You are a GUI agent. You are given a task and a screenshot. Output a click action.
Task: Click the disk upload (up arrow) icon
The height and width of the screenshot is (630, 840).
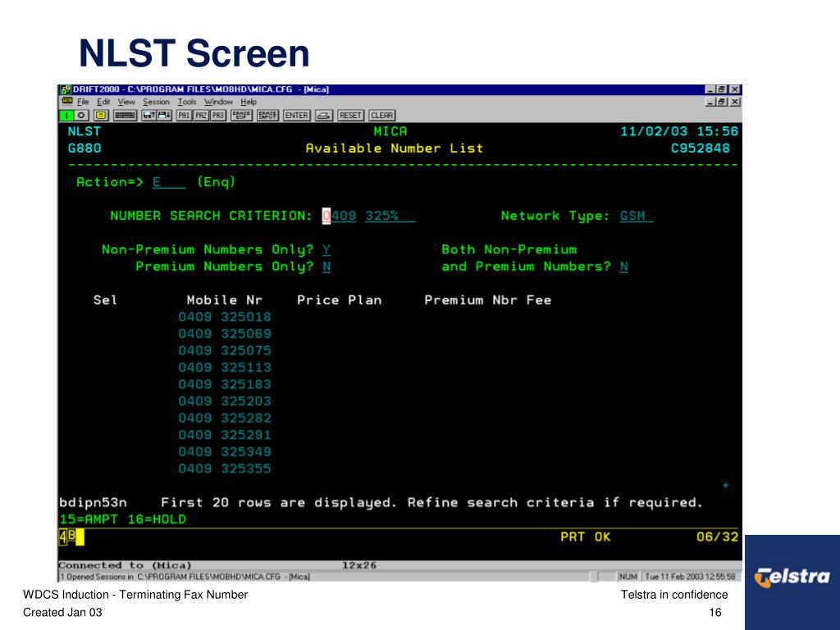[x=149, y=115]
